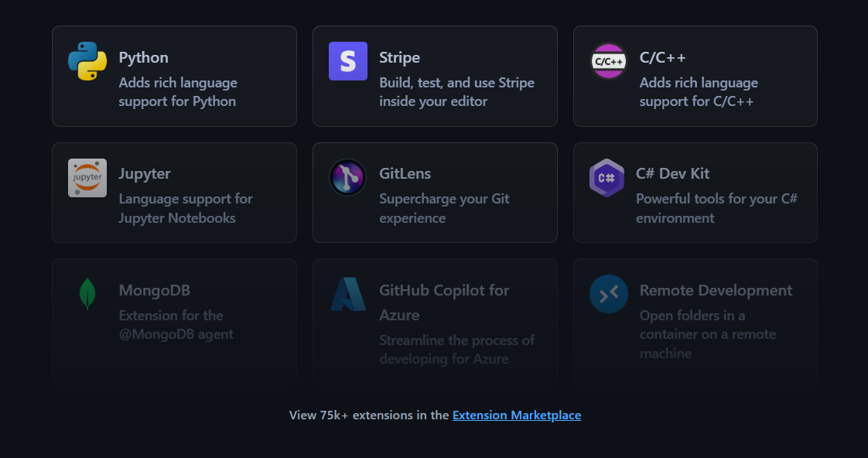Click the GitLens branch icon
868x458 pixels.
pyautogui.click(x=347, y=178)
